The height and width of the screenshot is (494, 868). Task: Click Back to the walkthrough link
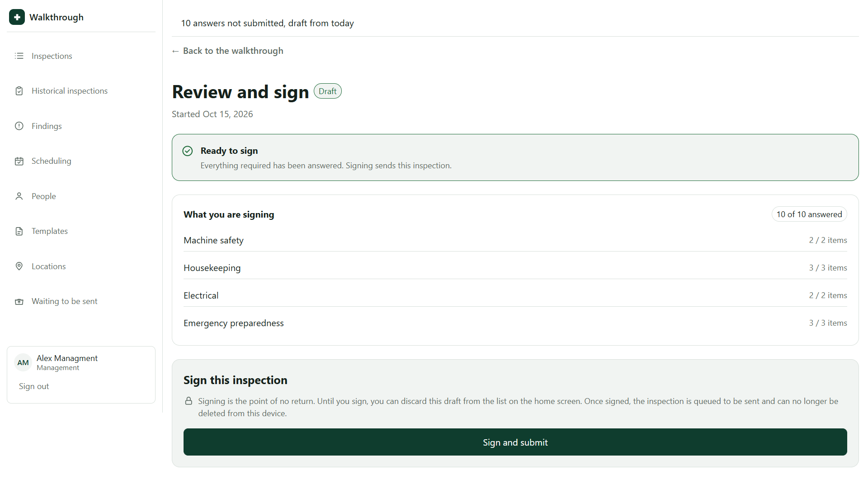[227, 51]
